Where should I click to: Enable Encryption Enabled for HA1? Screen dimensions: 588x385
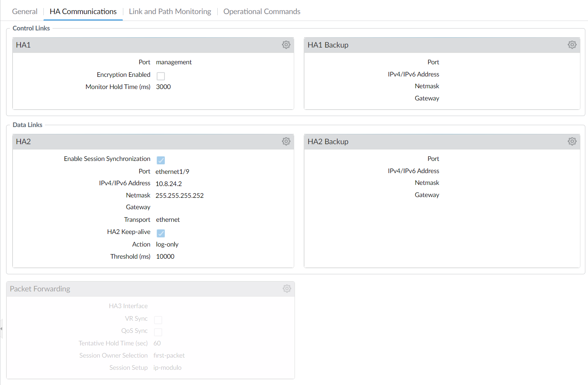pos(161,76)
